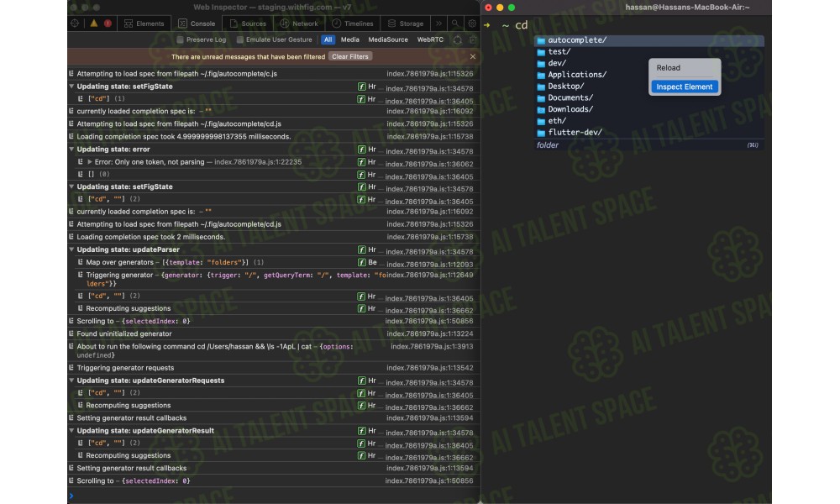Image resolution: width=840 pixels, height=504 pixels.
Task: Switch to the Elements tab
Action: [x=144, y=23]
